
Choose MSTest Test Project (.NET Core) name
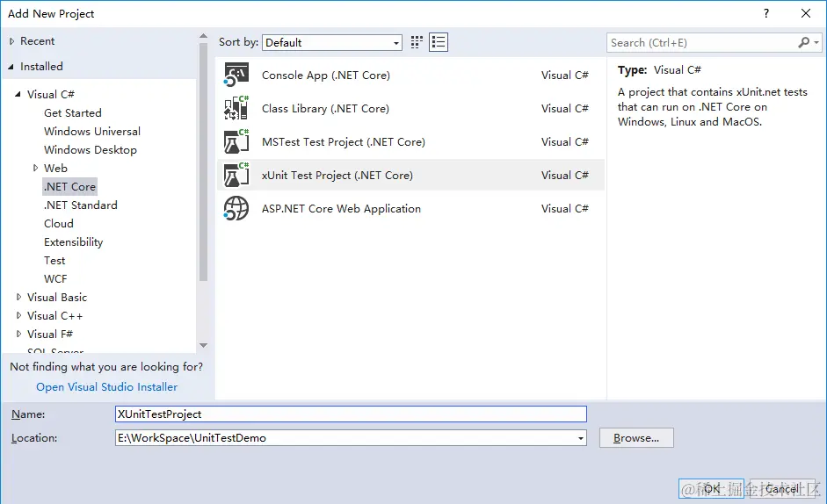344,142
